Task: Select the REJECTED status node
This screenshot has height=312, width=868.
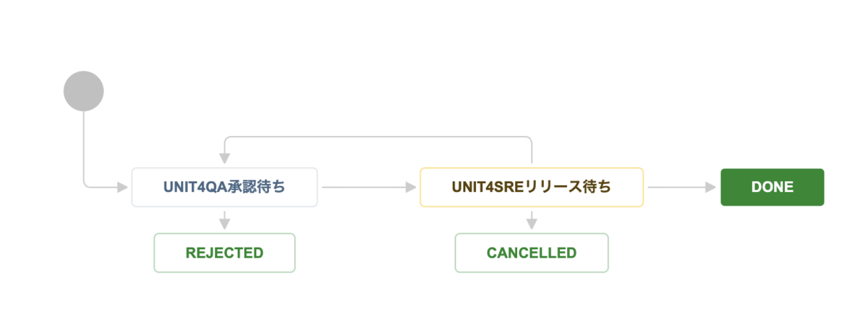Action: click(x=224, y=253)
